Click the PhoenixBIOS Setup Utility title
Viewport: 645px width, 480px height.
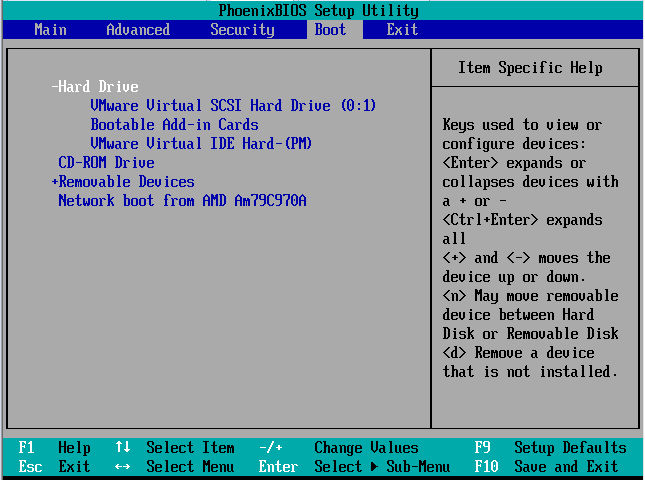click(x=318, y=10)
